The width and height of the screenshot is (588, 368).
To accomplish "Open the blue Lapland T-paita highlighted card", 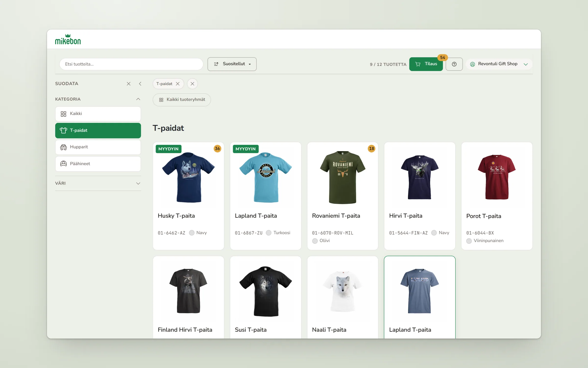I will coord(419,297).
